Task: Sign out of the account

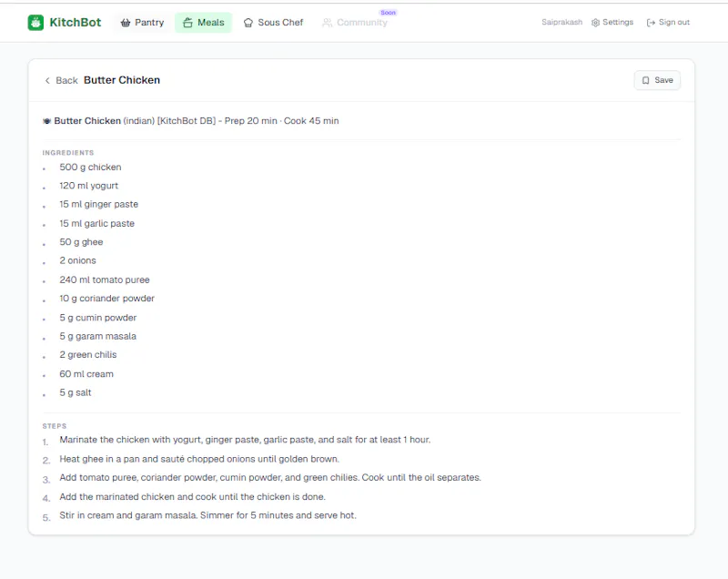Action: [x=668, y=22]
